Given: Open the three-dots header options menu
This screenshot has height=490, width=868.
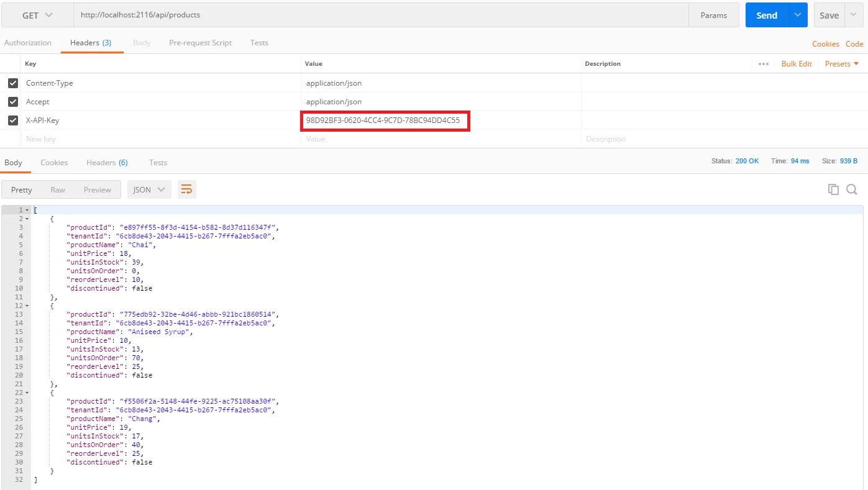Looking at the screenshot, I should point(764,64).
